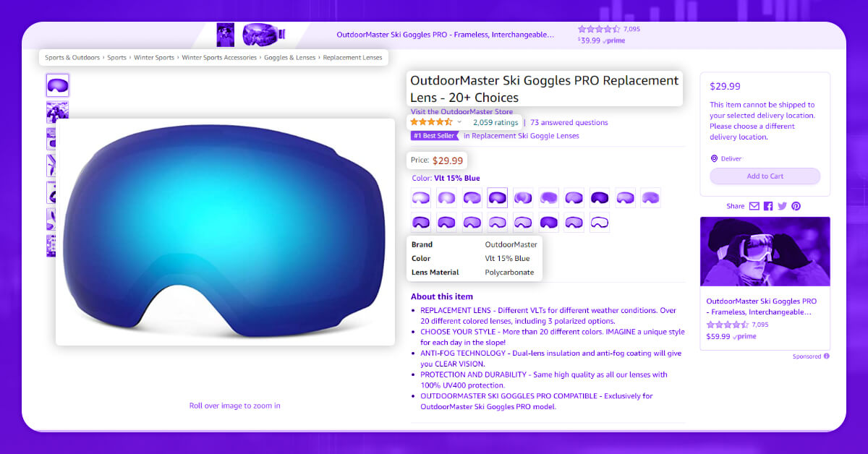
Task: Go to Goggles & Lenses breadcrumb
Action: click(x=289, y=58)
